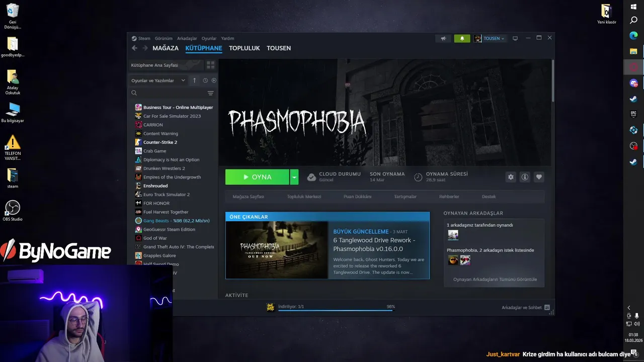Toggle the recent activity clock filter icon
Image resolution: width=644 pixels, height=362 pixels.
click(x=205, y=80)
